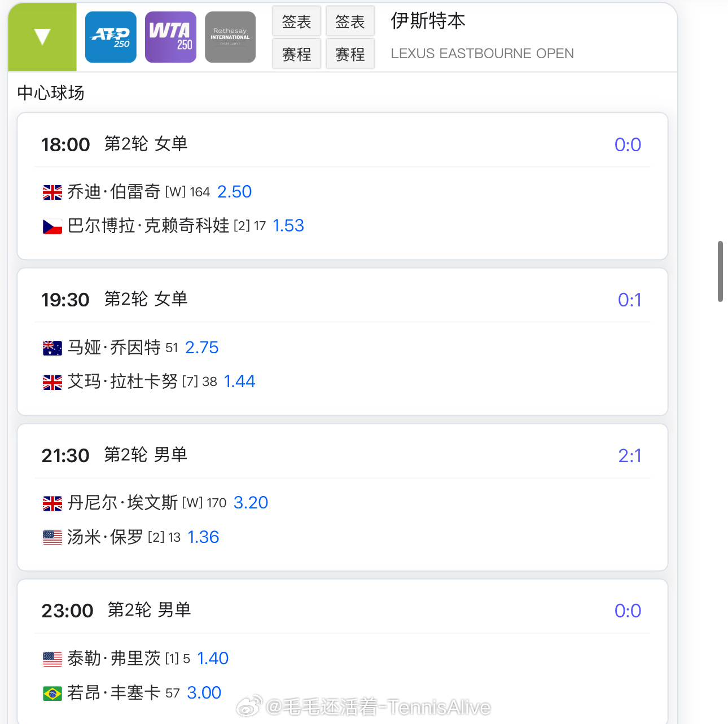The width and height of the screenshot is (728, 724).
Task: Collapse the tournament with the green arrow
Action: point(42,37)
